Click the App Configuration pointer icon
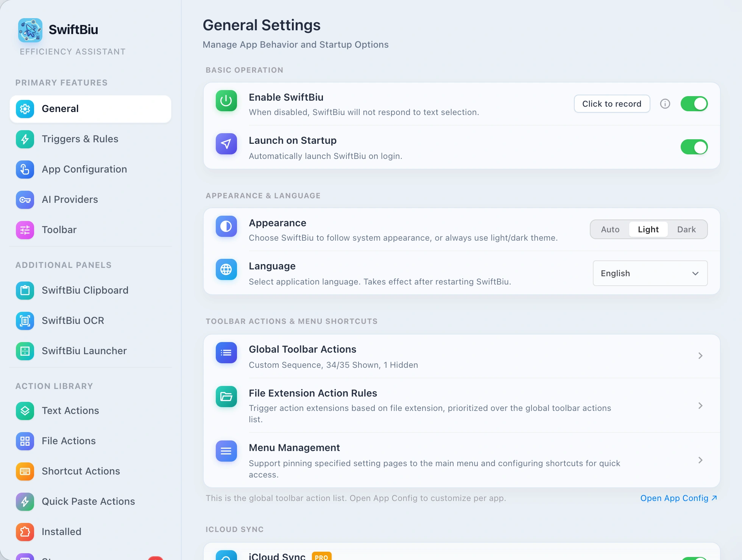The height and width of the screenshot is (560, 742). pos(25,170)
